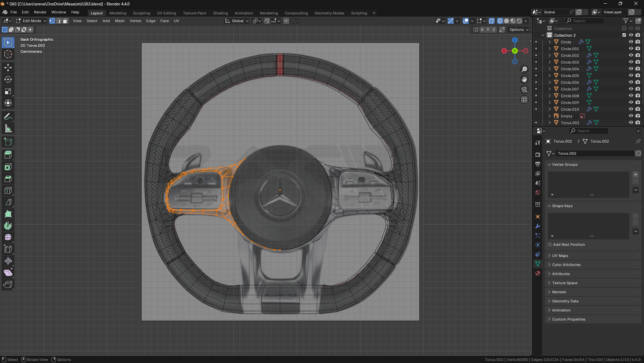Enable the Add Rest Position checkbox
Image resolution: width=644 pixels, height=363 pixels.
coord(550,245)
